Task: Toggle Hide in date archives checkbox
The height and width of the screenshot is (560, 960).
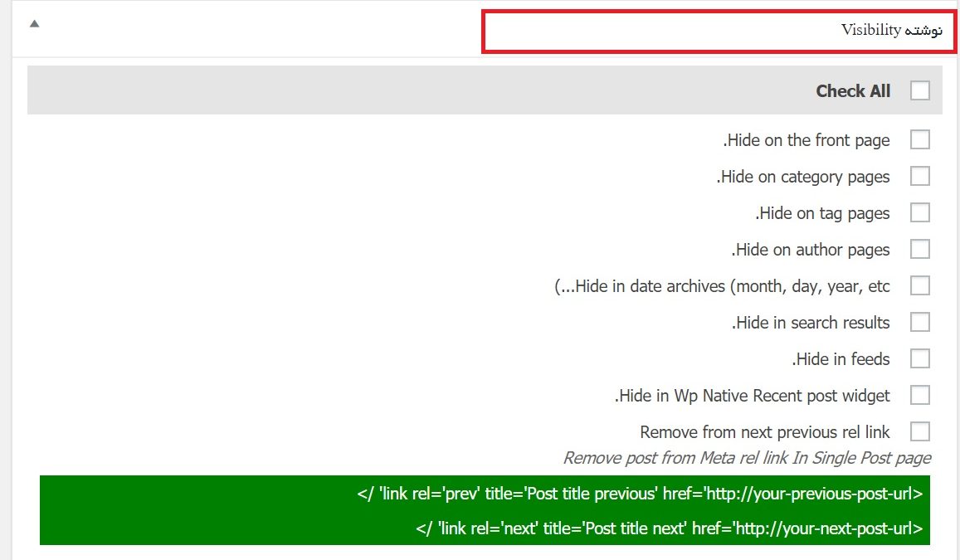Action: tap(919, 286)
